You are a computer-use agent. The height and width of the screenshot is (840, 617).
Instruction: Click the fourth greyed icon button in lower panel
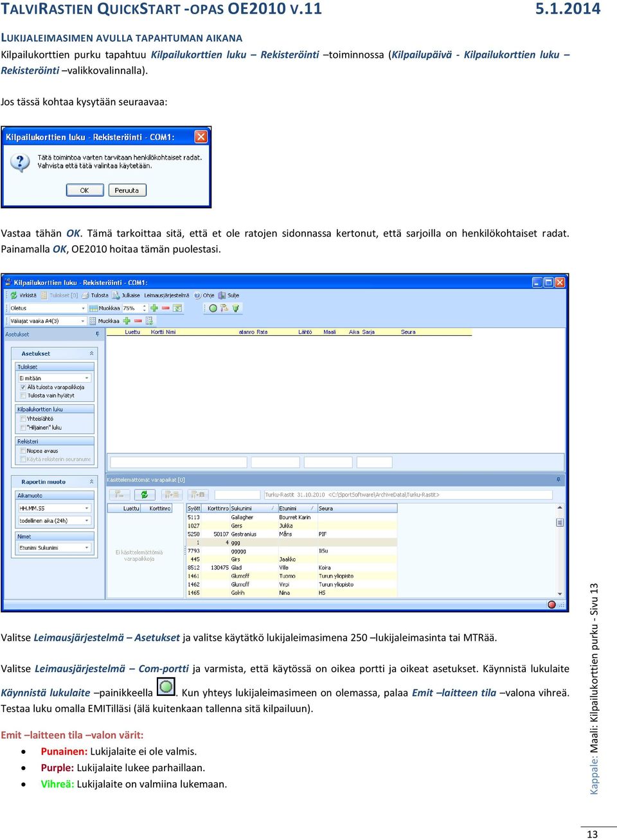(198, 495)
